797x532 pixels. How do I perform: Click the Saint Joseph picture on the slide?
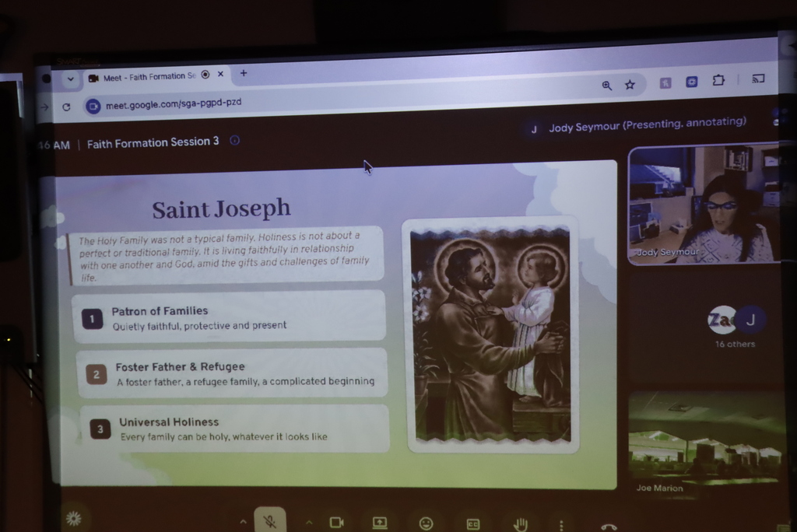492,335
